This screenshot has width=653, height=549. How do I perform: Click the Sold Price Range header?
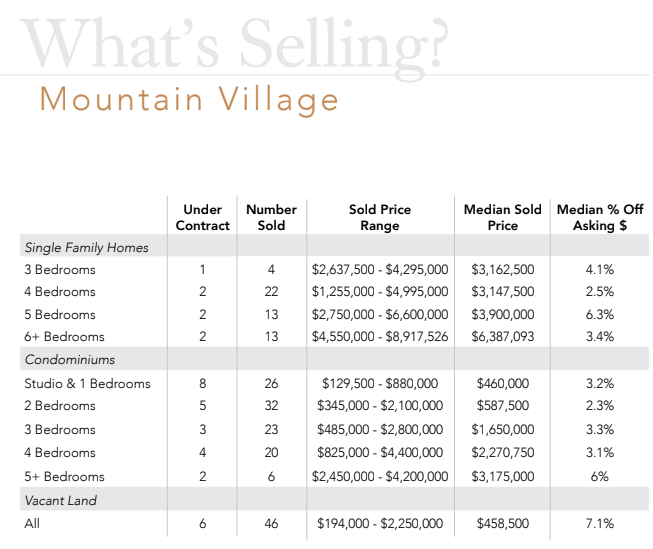point(380,217)
